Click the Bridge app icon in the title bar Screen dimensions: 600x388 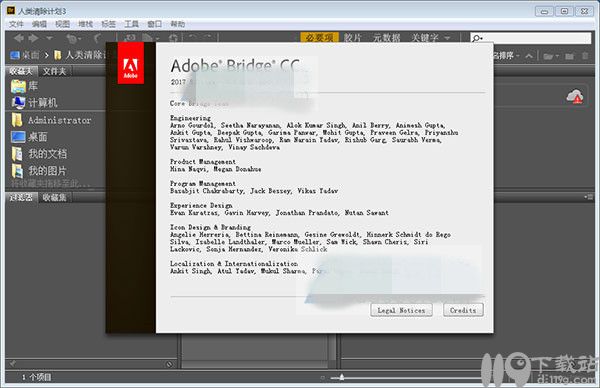tap(11, 11)
